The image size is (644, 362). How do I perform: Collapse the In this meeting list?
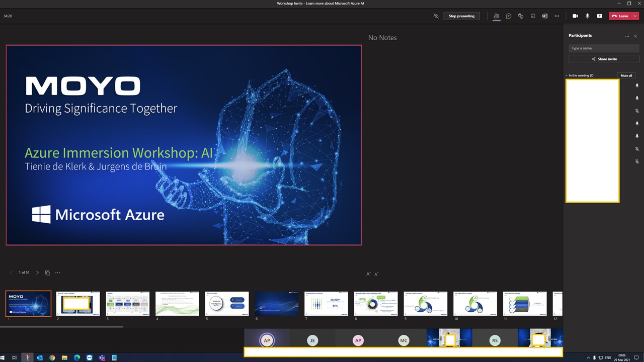click(567, 75)
